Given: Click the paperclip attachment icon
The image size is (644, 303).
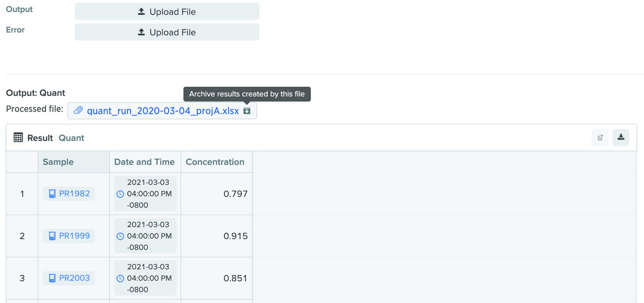Looking at the screenshot, I should click(78, 111).
